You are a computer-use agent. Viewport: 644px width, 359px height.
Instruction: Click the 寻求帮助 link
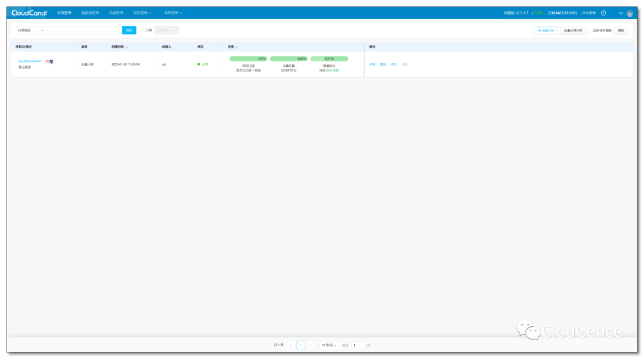(x=589, y=13)
